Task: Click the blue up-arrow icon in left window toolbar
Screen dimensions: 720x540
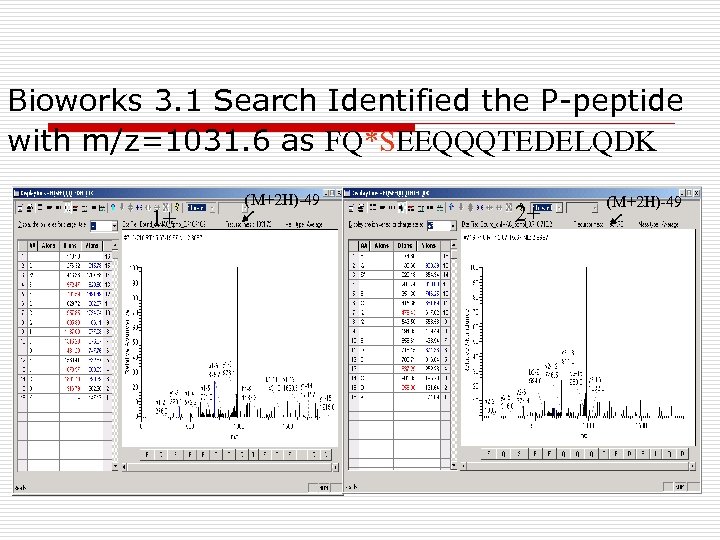Action: [x=113, y=207]
